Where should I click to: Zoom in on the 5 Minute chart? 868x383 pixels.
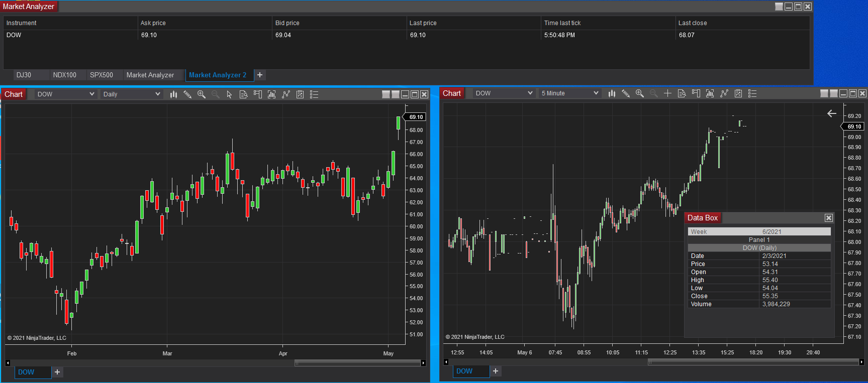pos(640,93)
